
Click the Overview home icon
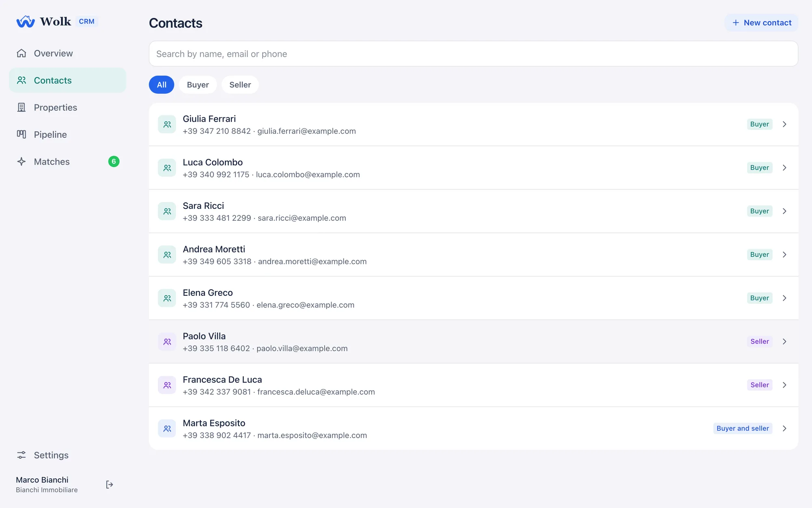22,53
